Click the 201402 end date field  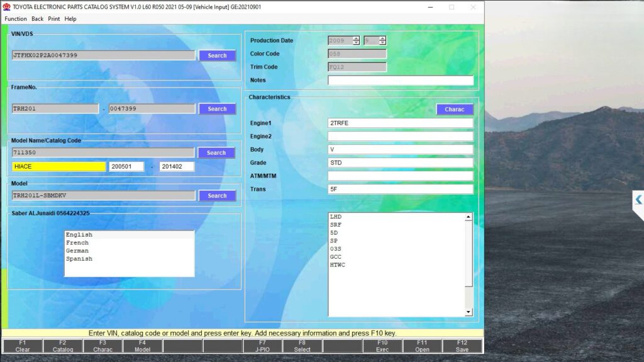click(x=177, y=167)
